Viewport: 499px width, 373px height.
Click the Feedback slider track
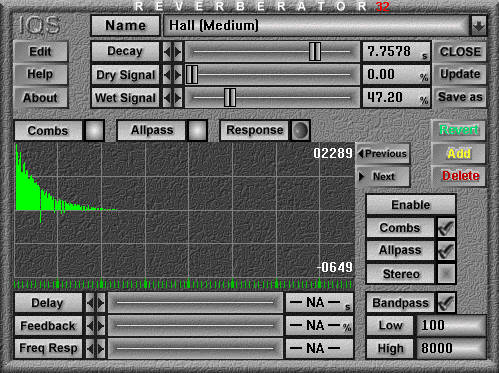click(x=195, y=326)
